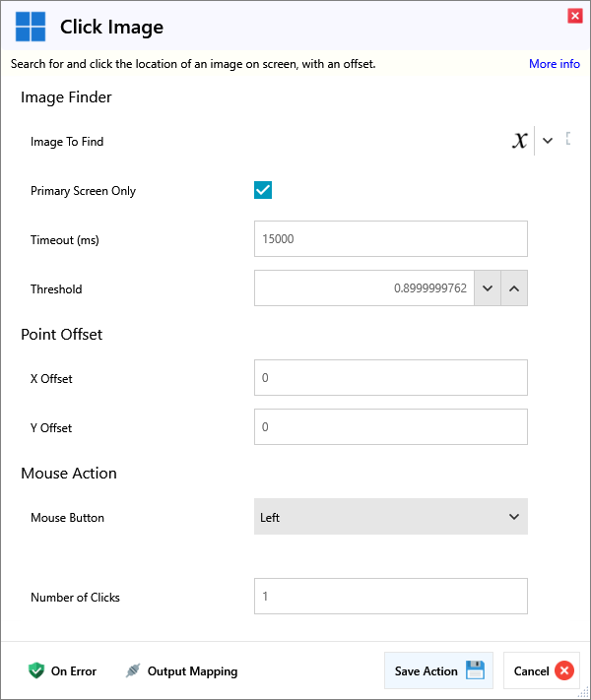591x700 pixels.
Task: Increase Threshold with the up arrow
Action: (x=514, y=288)
